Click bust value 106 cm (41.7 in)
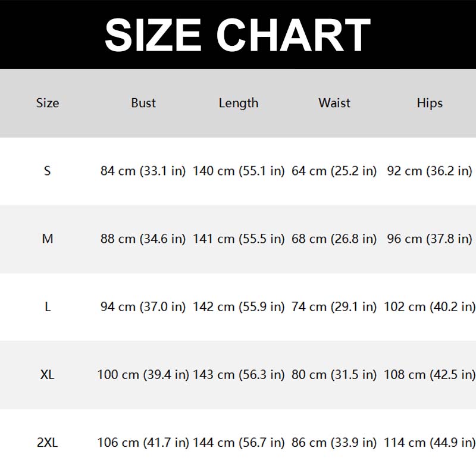The width and height of the screenshot is (476, 476). coord(143,443)
